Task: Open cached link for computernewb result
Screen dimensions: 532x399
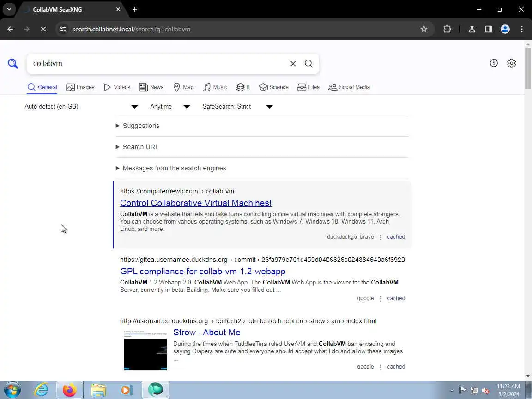Action: (396, 237)
